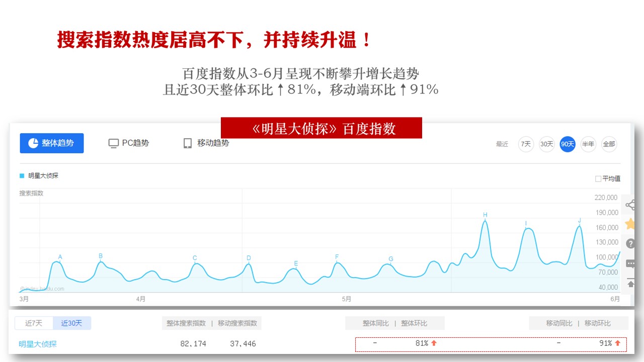Select the 整体趋势 tab
This screenshot has height=362, width=644.
pos(52,143)
